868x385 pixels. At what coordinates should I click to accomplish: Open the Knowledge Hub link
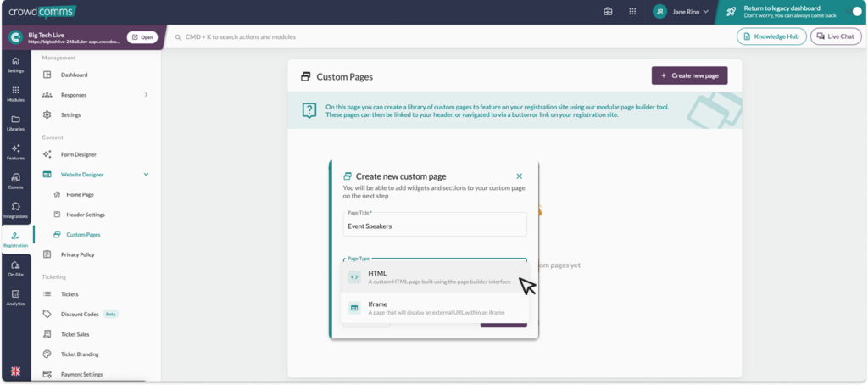[x=771, y=36]
